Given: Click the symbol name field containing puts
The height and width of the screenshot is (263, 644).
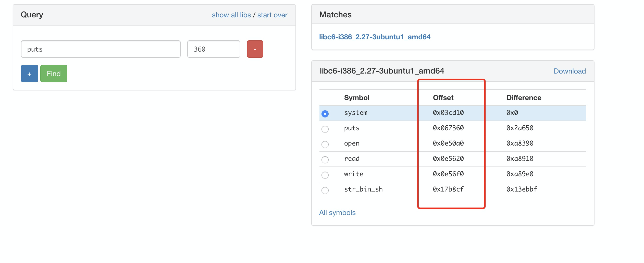Looking at the screenshot, I should click(101, 49).
